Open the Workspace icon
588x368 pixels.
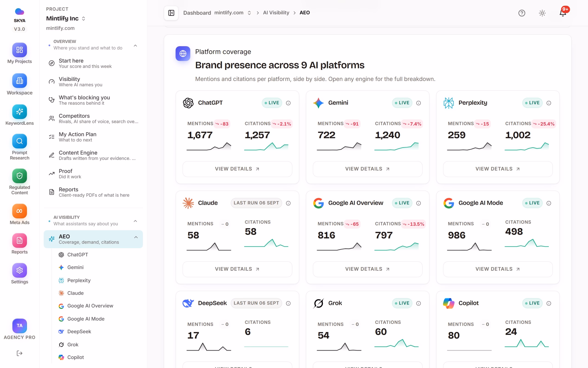click(x=20, y=84)
